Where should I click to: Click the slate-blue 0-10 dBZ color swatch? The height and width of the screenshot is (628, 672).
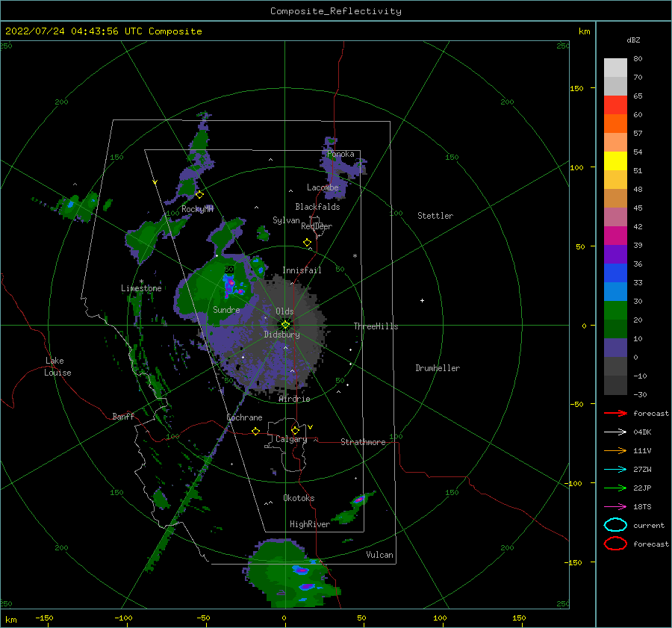[x=615, y=348]
